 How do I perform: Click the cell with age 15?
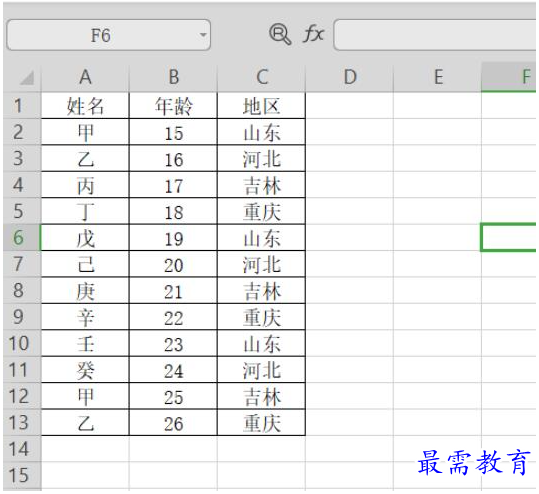[x=173, y=132]
